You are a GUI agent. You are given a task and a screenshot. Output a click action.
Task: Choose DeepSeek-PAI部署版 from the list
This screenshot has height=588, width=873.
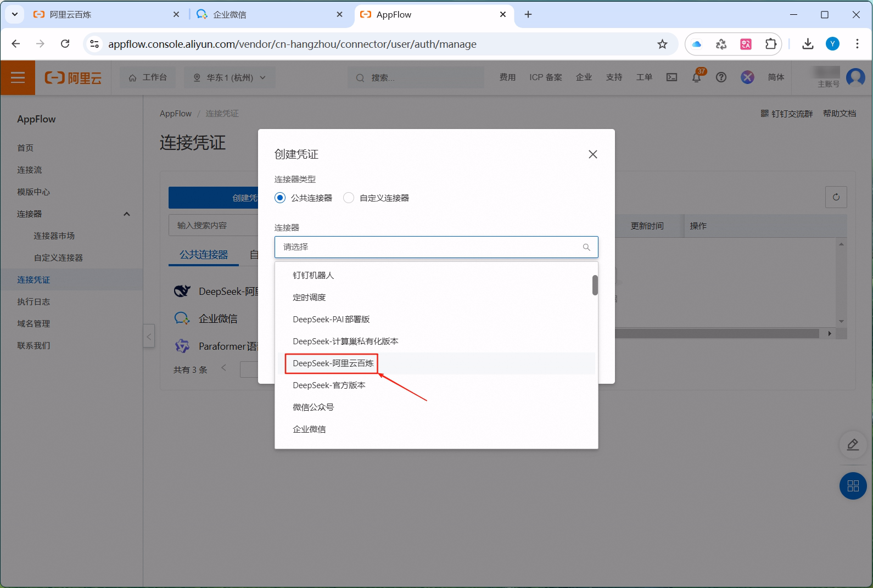436,320
